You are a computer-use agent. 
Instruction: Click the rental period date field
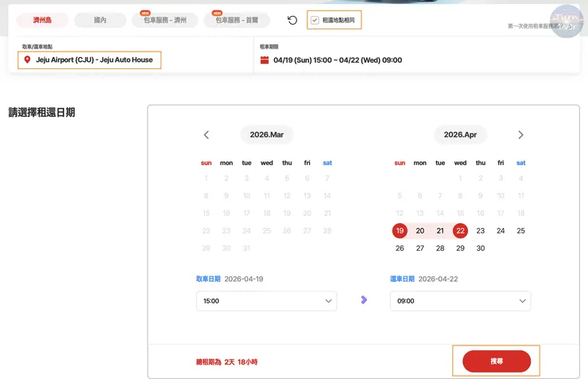click(338, 60)
